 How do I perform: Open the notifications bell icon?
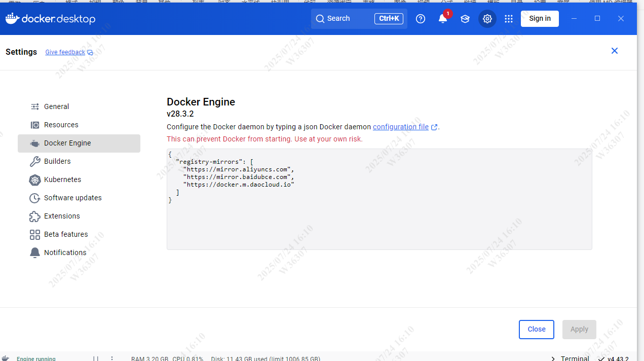[441, 19]
